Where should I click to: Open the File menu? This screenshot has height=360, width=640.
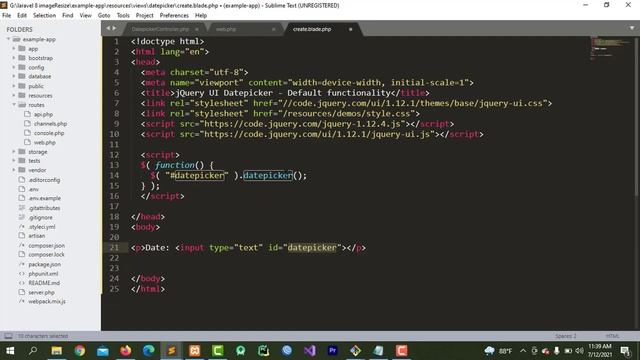(7, 16)
